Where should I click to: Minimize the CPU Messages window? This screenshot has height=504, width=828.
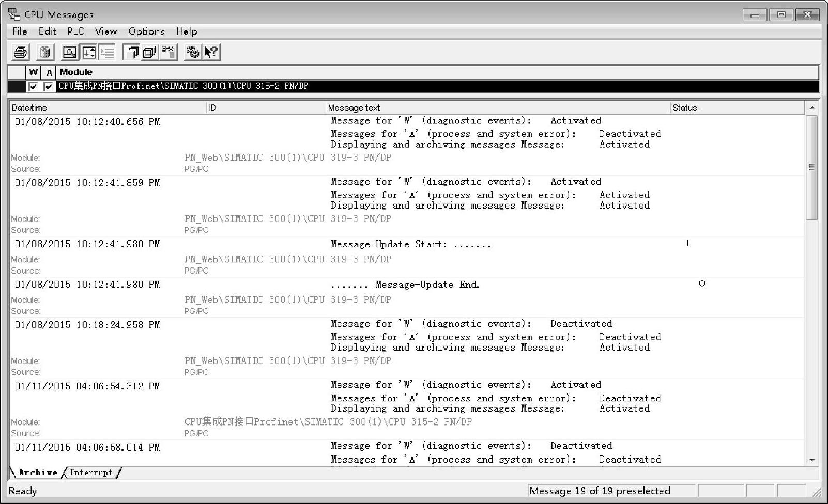coord(755,15)
